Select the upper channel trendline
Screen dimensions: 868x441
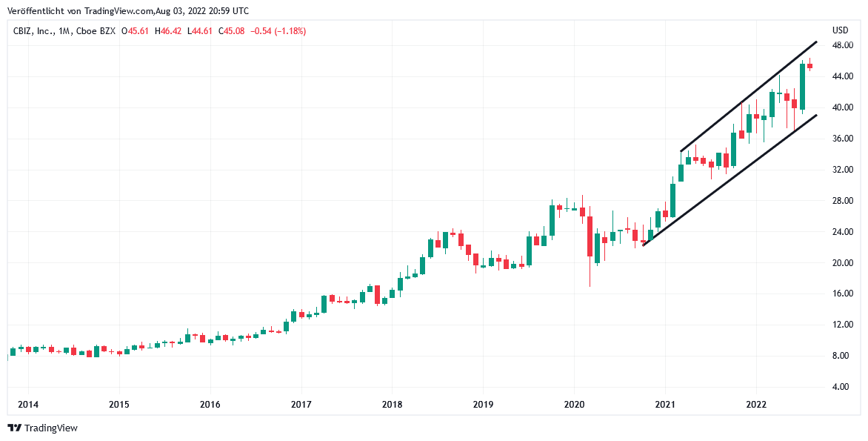coord(748,96)
